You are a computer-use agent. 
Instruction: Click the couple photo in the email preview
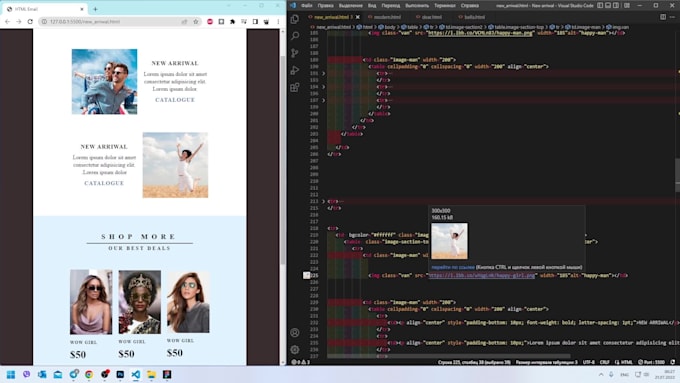[105, 82]
